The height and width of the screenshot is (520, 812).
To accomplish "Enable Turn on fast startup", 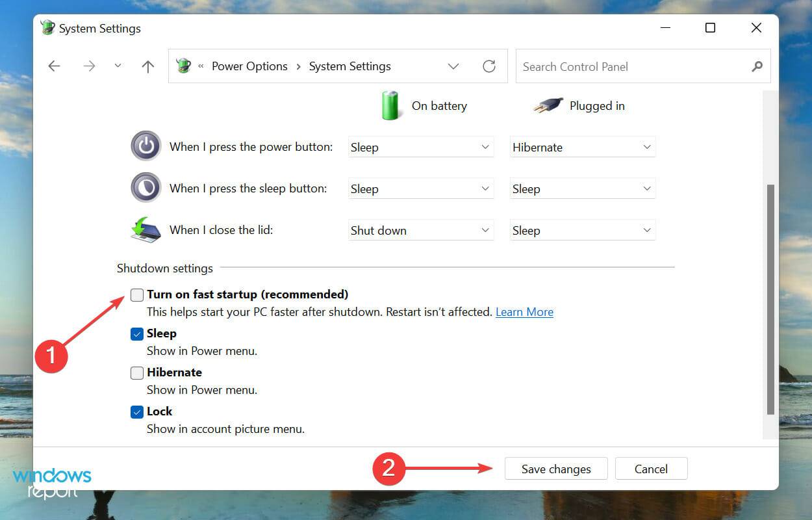I will click(136, 295).
